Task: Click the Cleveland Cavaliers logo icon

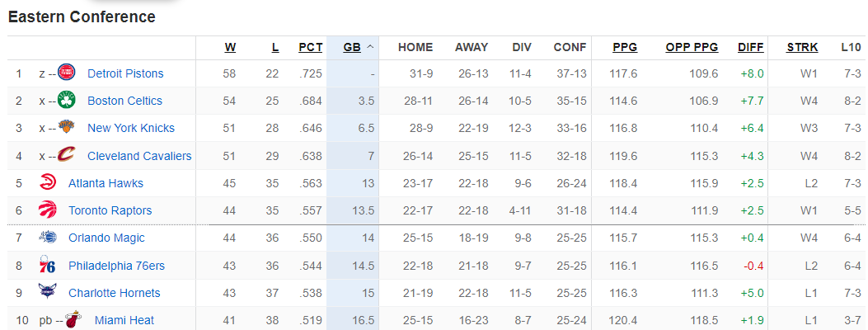Action: point(67,155)
